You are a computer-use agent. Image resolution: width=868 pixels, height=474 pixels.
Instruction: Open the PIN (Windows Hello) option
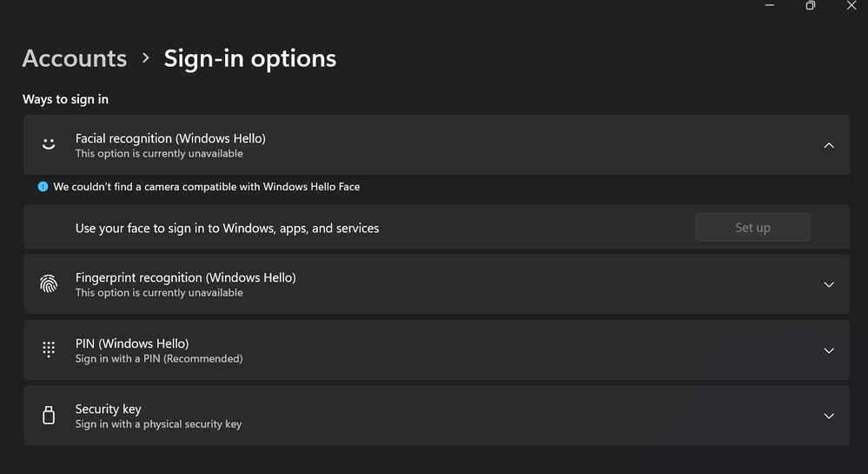pos(132,344)
